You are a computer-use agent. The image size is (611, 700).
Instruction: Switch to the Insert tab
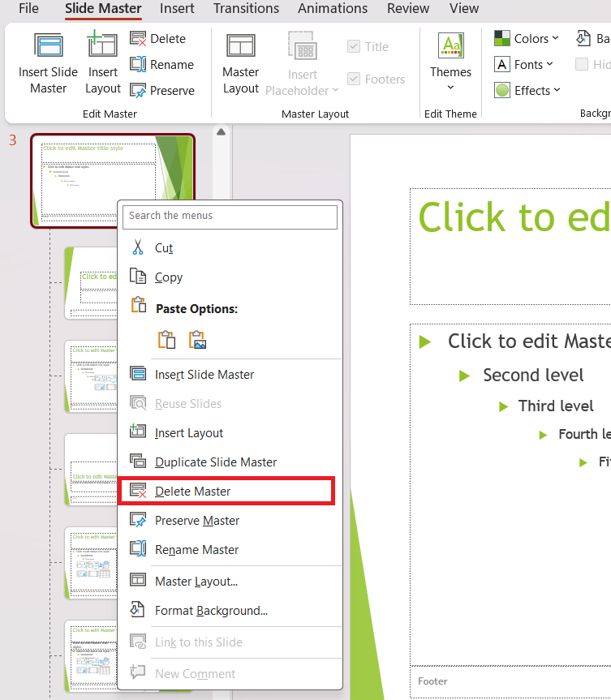click(x=177, y=8)
